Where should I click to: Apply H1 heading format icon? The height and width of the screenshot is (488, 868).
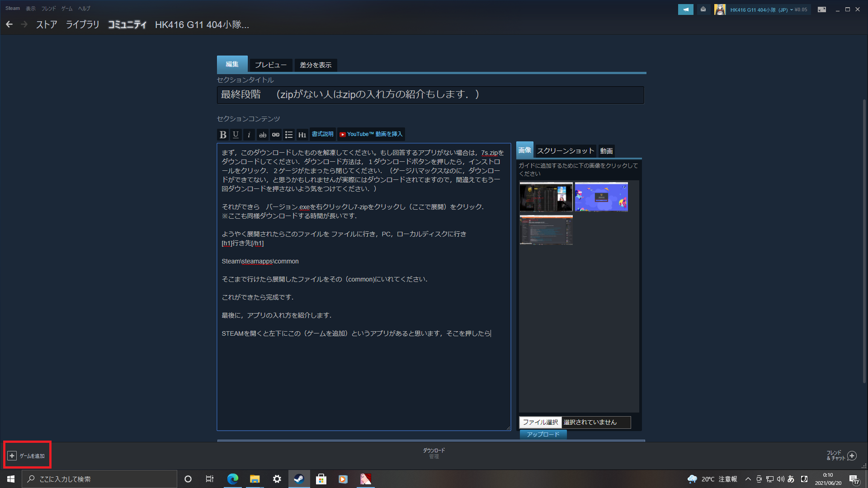[x=302, y=135]
